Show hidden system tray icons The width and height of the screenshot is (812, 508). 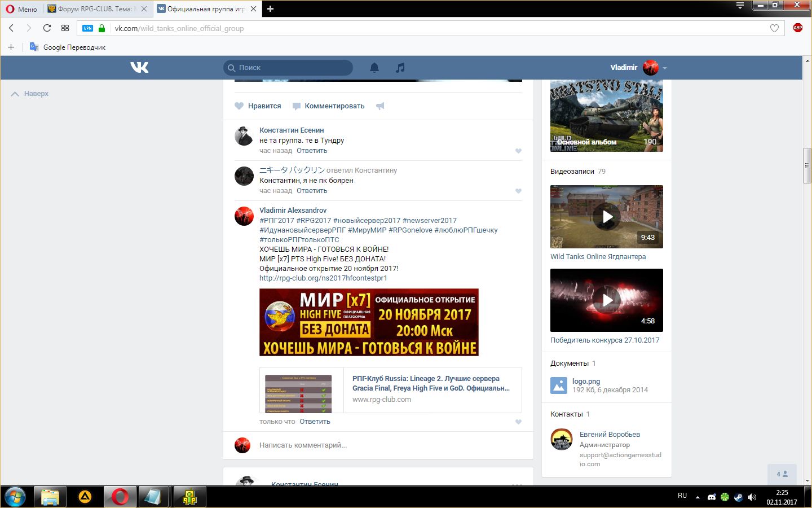698,497
